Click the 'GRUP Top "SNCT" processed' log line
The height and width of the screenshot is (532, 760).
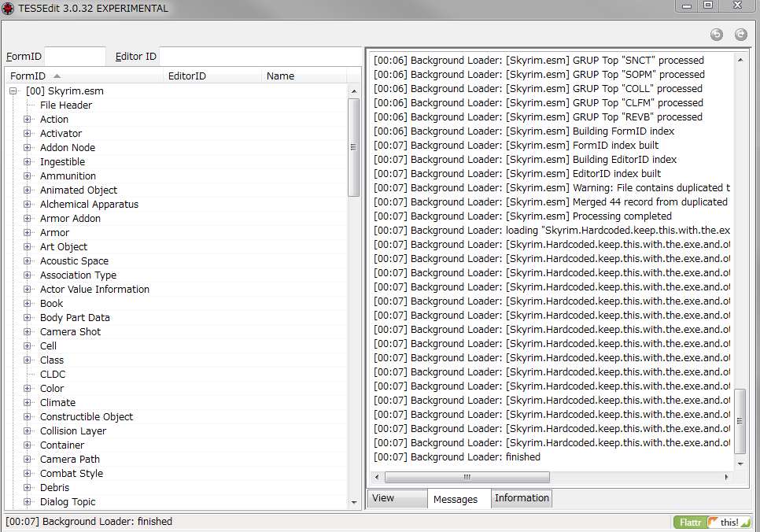point(538,60)
